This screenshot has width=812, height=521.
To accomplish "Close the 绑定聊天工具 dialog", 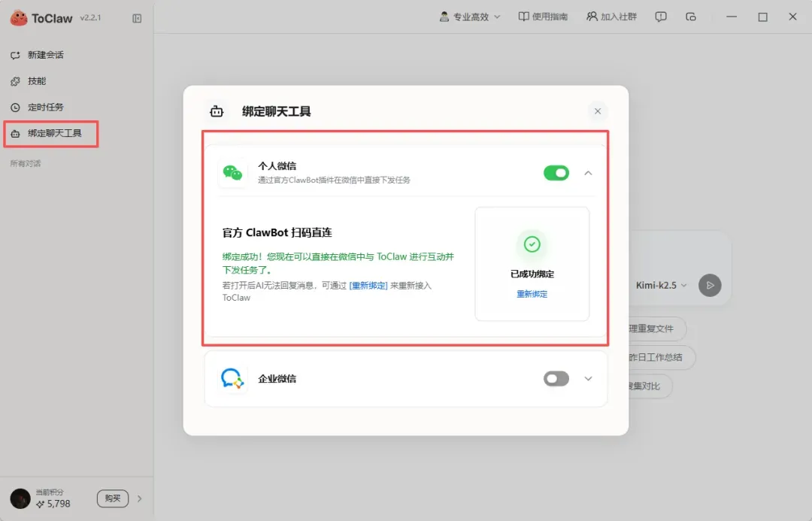I will (598, 111).
